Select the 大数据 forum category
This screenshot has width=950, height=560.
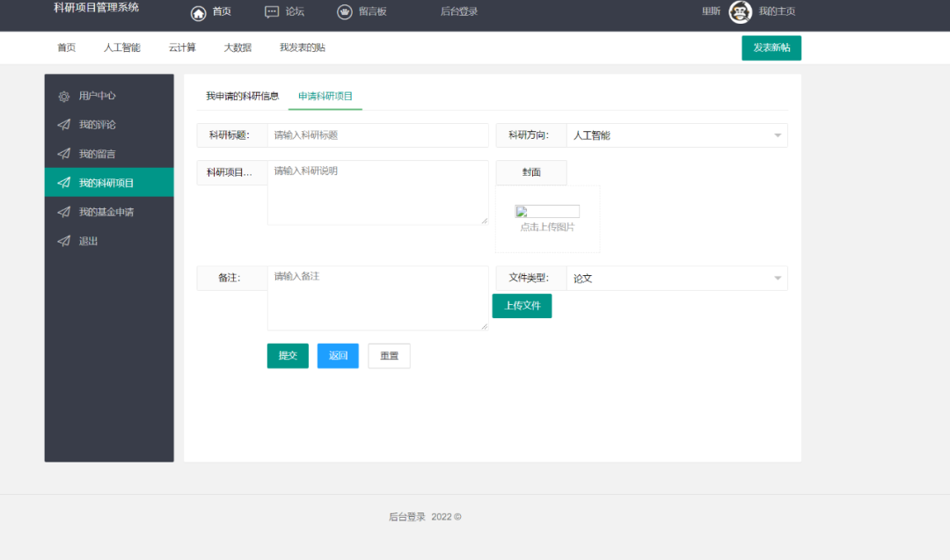click(x=237, y=47)
